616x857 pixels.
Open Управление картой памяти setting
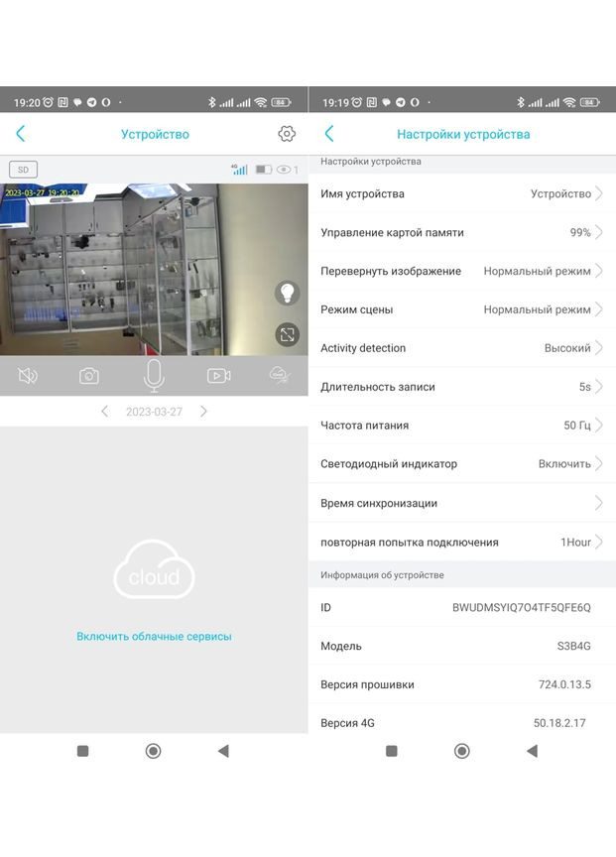pyautogui.click(x=462, y=232)
